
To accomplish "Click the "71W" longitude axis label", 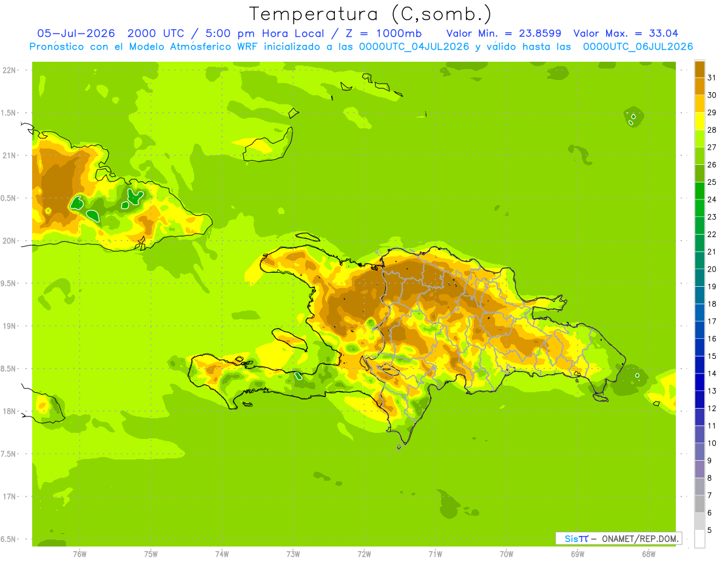I will tap(435, 554).
